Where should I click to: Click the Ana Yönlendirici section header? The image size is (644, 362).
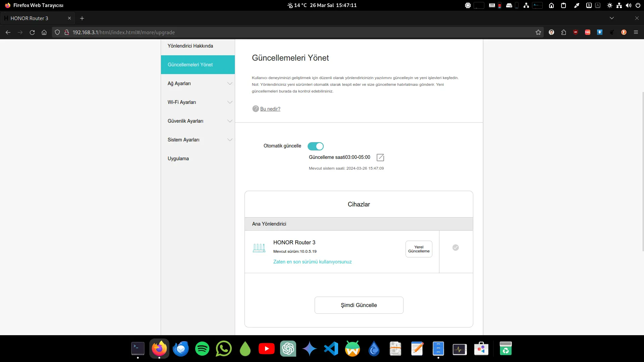(359, 224)
